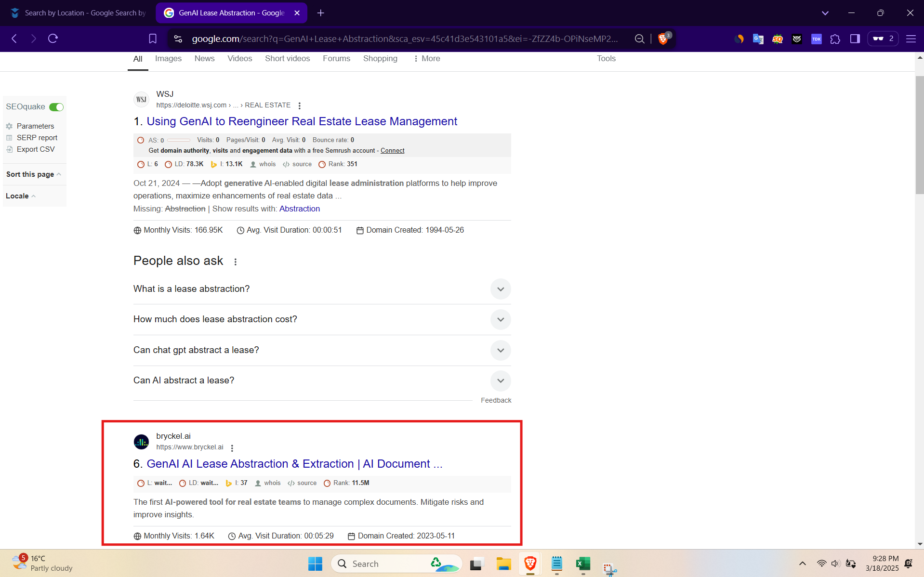Bookmark this page
The width and height of the screenshot is (924, 577).
point(153,39)
